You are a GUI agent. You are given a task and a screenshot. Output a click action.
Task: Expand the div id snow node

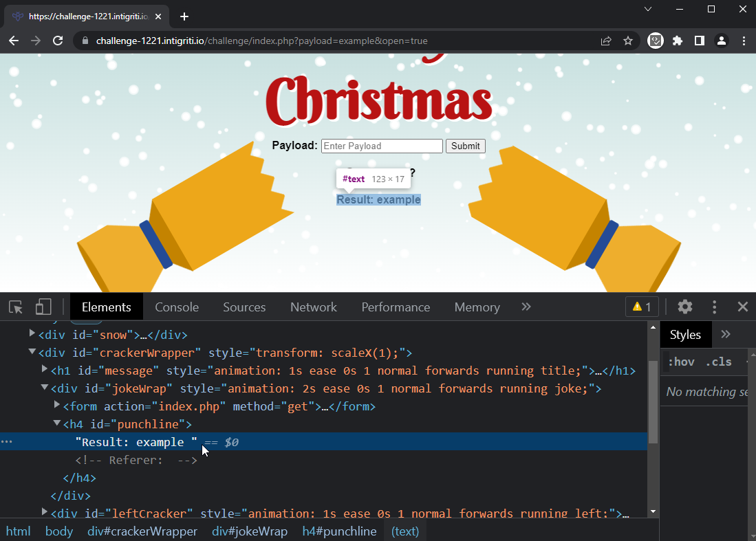[32, 334]
